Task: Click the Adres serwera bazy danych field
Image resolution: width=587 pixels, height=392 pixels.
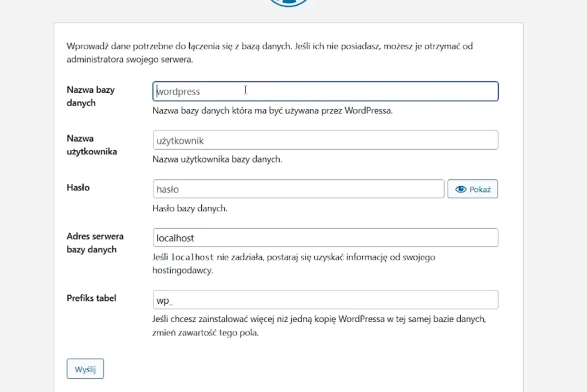Action: [326, 238]
